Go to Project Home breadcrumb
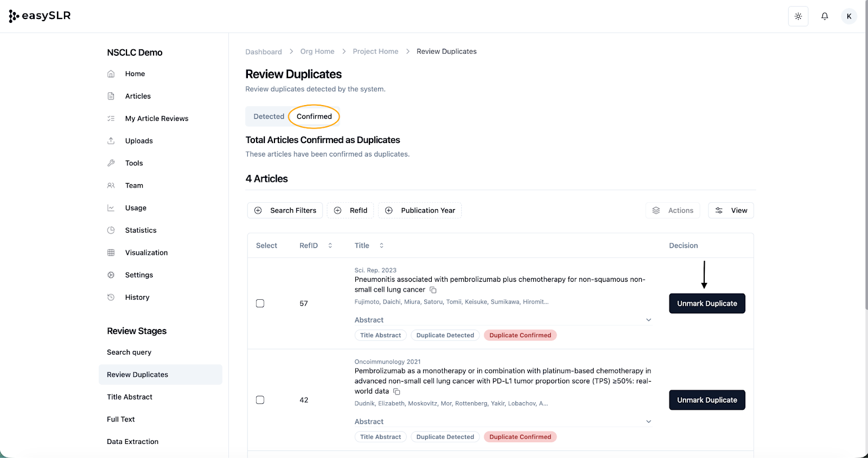This screenshot has width=868, height=458. pos(375,51)
